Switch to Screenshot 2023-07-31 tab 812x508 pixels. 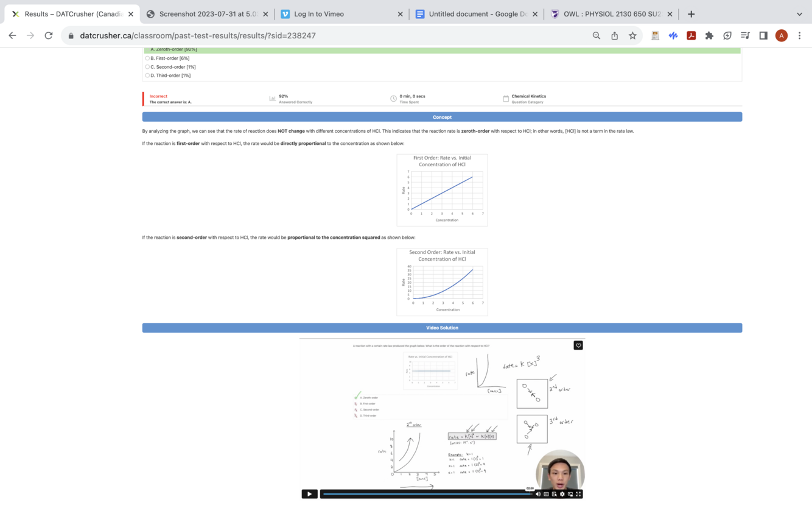(207, 14)
